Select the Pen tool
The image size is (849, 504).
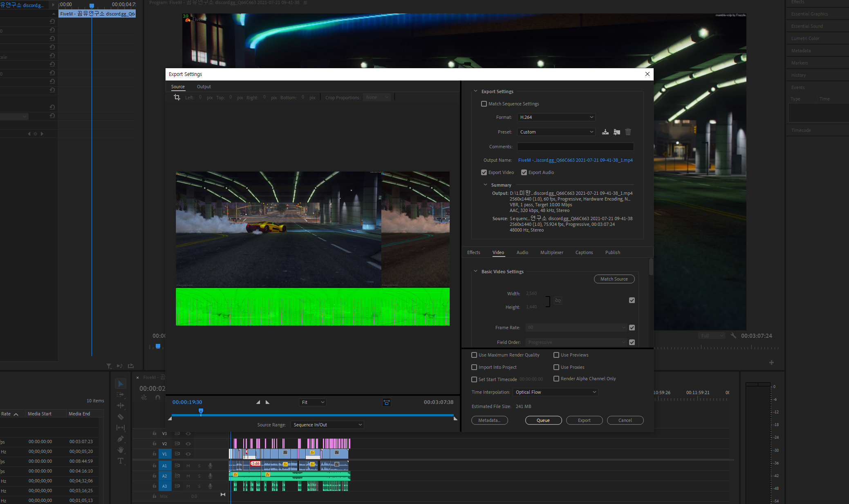(x=121, y=439)
